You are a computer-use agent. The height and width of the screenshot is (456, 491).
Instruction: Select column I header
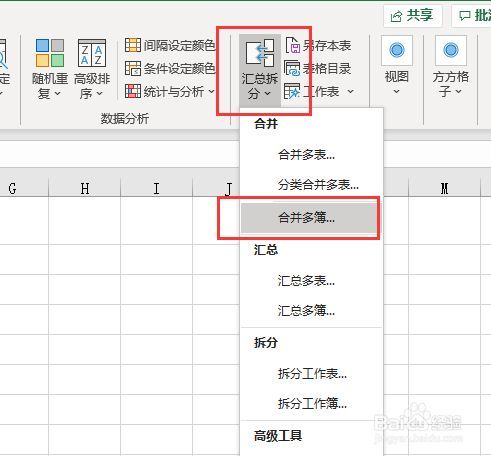click(156, 189)
